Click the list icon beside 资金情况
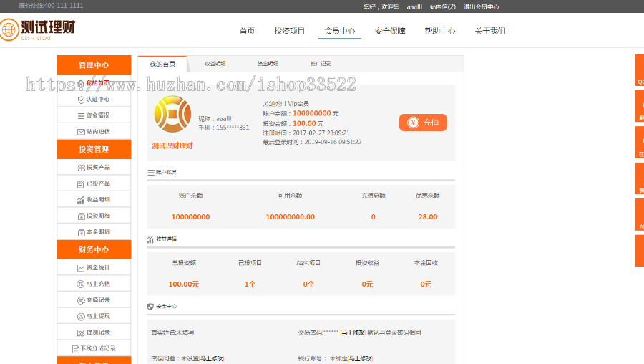 coord(81,115)
